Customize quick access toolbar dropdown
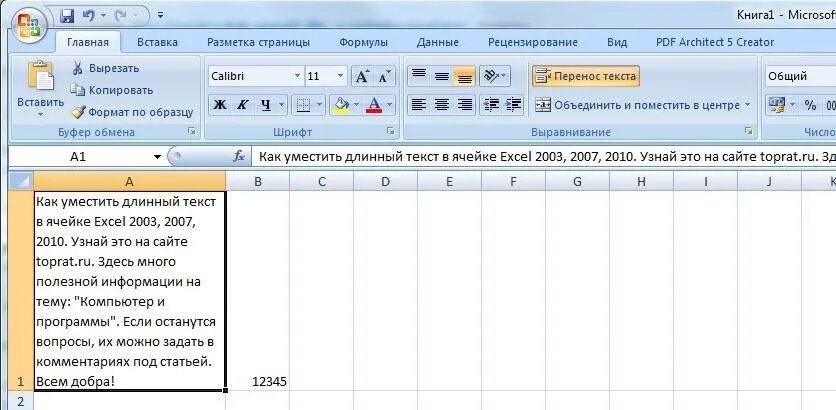 click(x=160, y=16)
